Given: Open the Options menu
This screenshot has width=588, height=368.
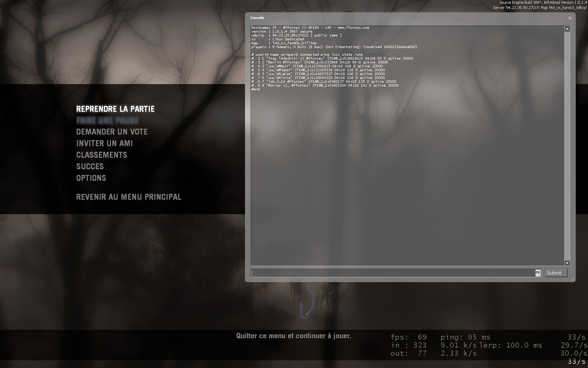Looking at the screenshot, I should click(x=91, y=178).
